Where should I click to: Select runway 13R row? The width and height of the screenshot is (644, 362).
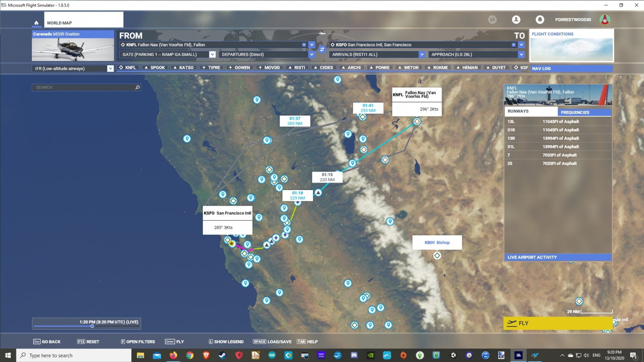(x=558, y=138)
